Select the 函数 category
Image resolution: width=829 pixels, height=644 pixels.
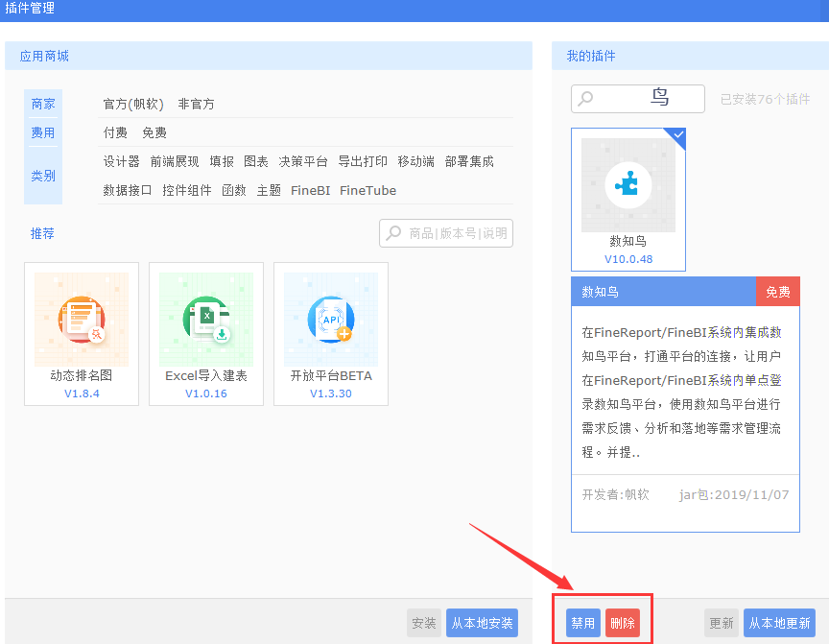click(x=234, y=190)
